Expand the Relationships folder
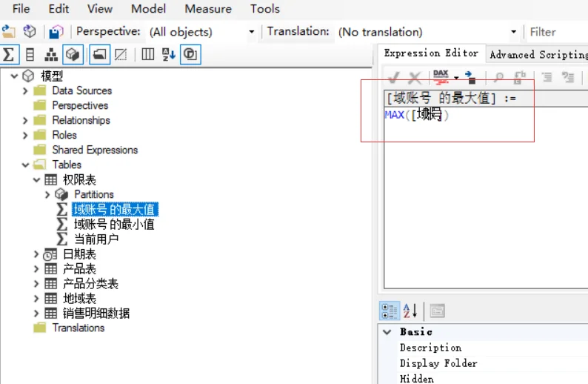The width and height of the screenshot is (588, 384). point(25,121)
